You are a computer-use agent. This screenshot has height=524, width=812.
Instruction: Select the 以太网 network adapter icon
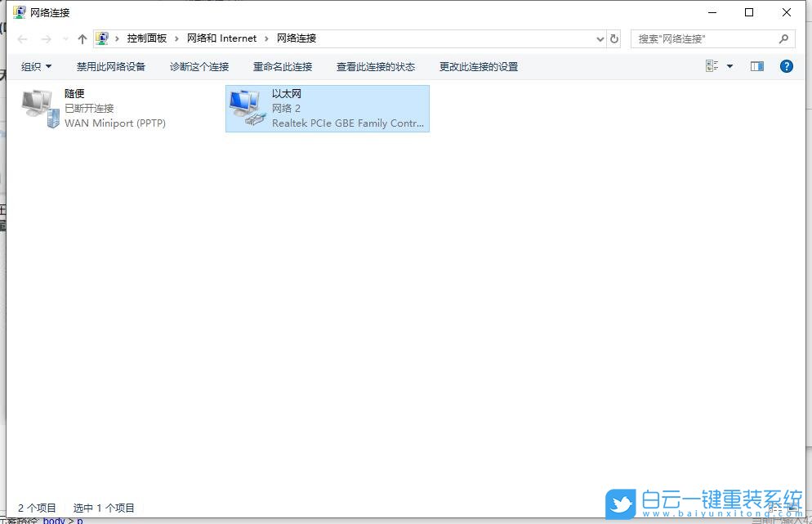coord(248,108)
